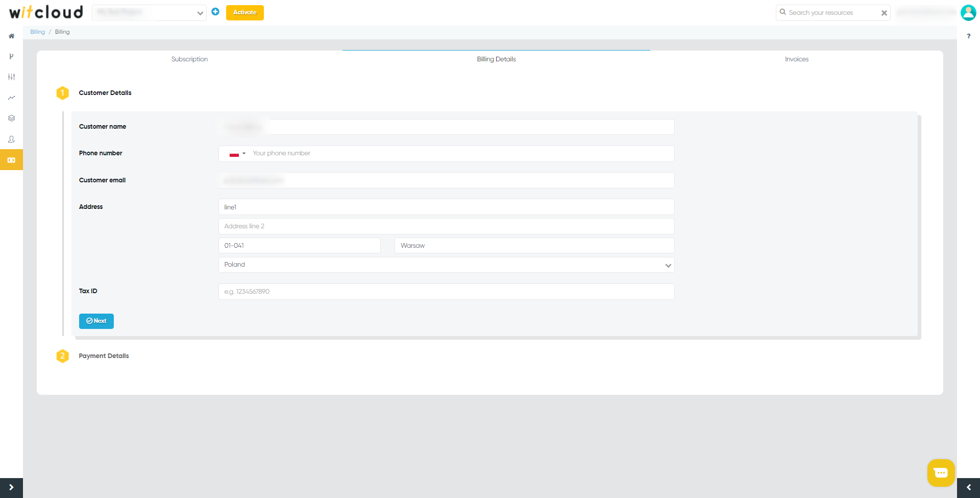The width and height of the screenshot is (980, 498).
Task: Go to witcloud logo home
Action: (46, 12)
